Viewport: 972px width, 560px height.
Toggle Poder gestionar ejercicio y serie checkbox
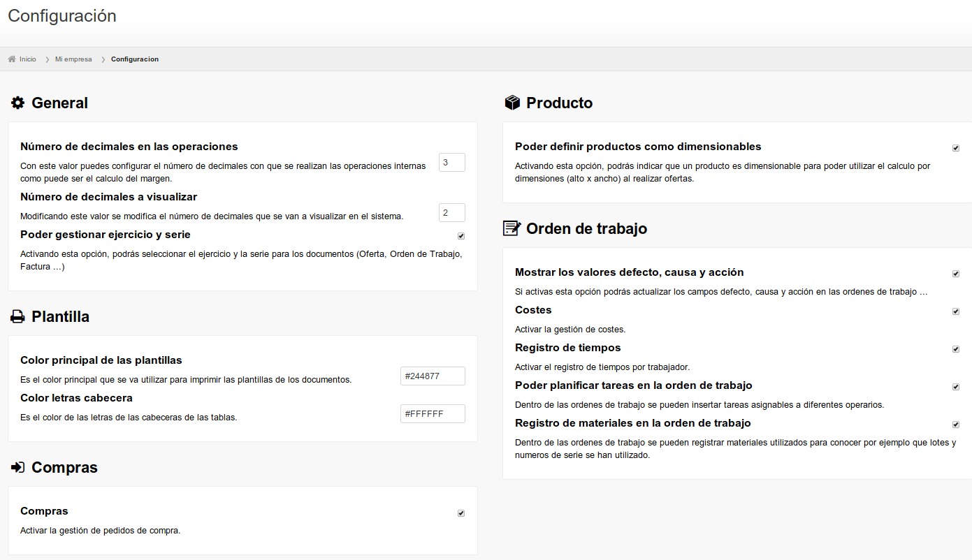461,236
